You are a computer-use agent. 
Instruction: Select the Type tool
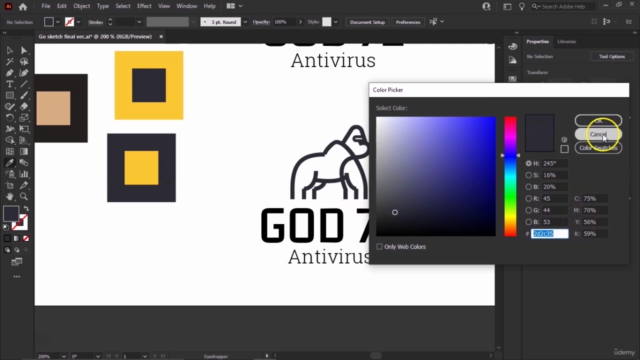(x=9, y=84)
